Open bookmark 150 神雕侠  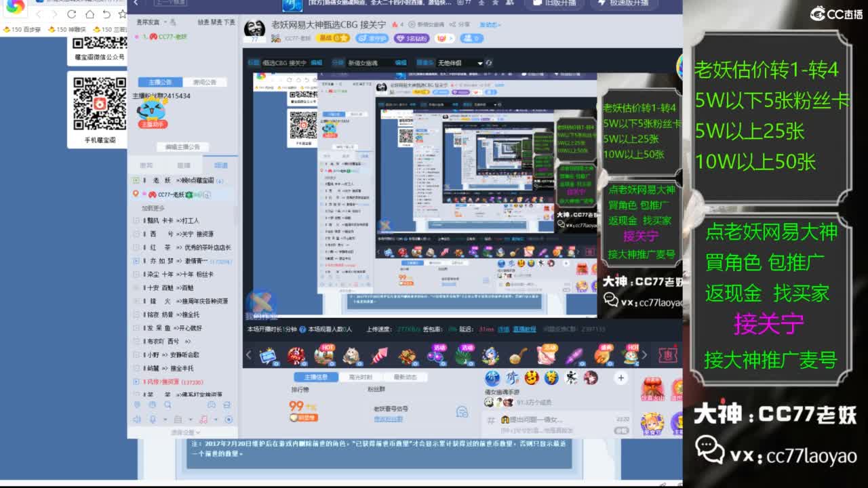click(66, 30)
